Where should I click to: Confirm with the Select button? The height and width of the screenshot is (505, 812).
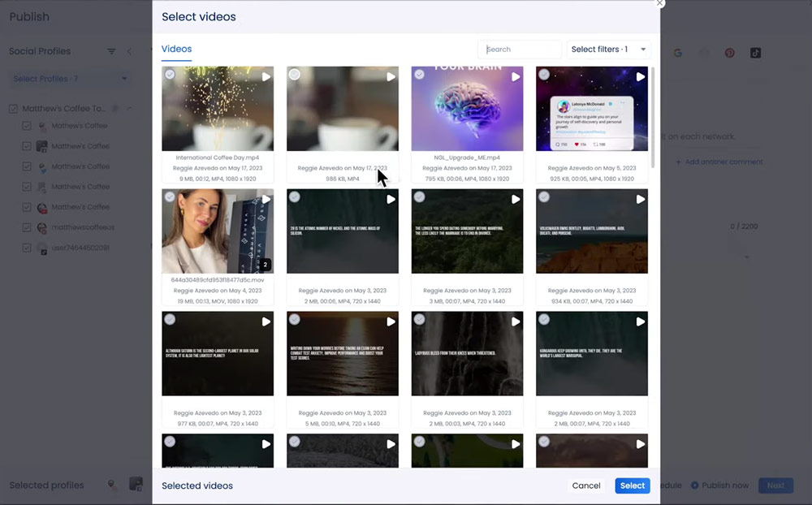point(633,486)
